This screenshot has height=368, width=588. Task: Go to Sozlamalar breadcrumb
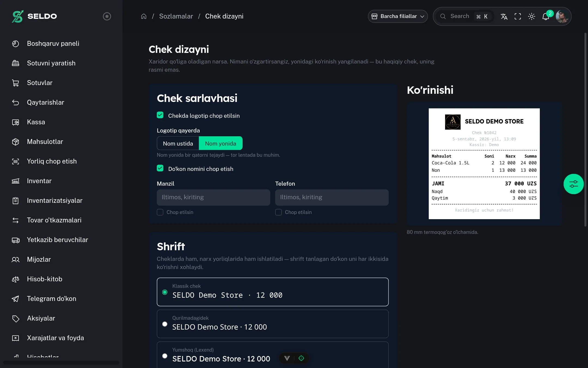(x=176, y=16)
